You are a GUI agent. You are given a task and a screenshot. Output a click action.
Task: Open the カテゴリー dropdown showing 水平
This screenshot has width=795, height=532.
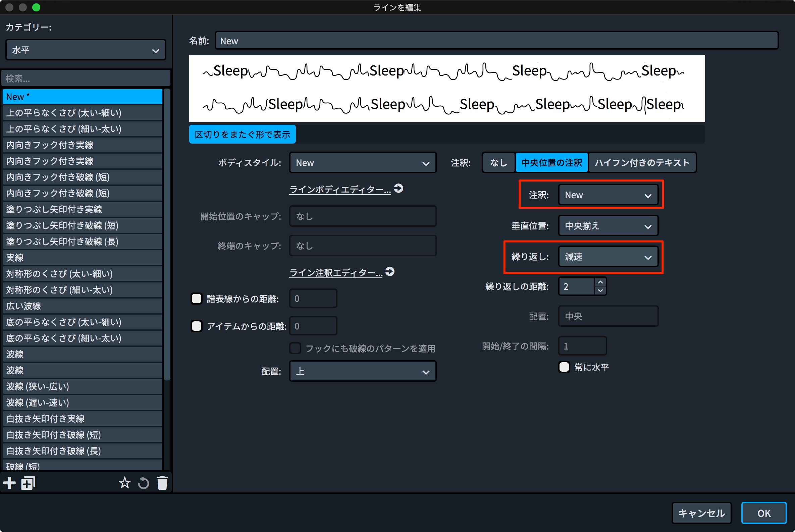(86, 50)
